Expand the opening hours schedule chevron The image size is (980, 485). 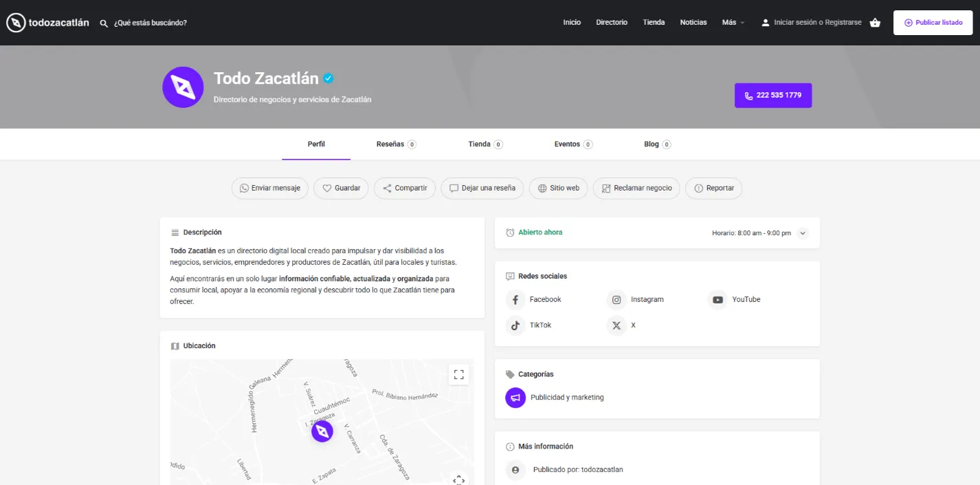click(x=802, y=233)
